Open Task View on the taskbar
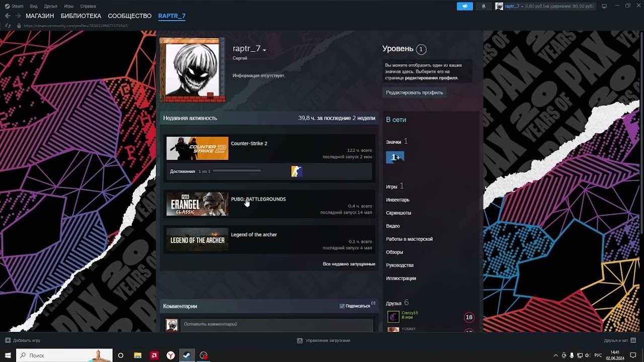The width and height of the screenshot is (644, 362). [120, 355]
